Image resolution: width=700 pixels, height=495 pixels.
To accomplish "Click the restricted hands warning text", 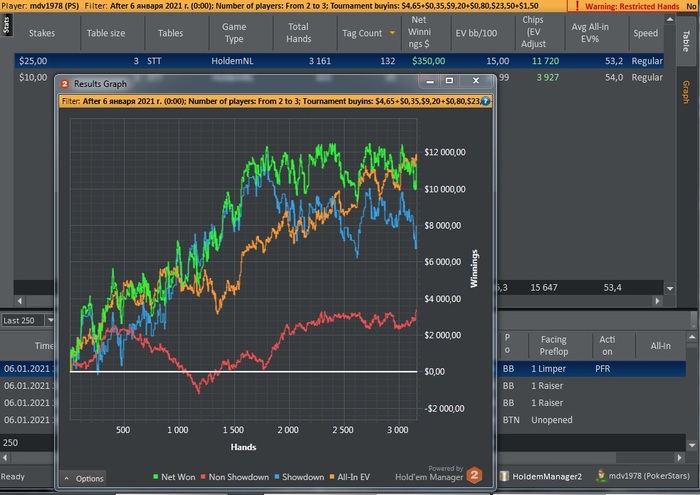I will click(x=632, y=6).
